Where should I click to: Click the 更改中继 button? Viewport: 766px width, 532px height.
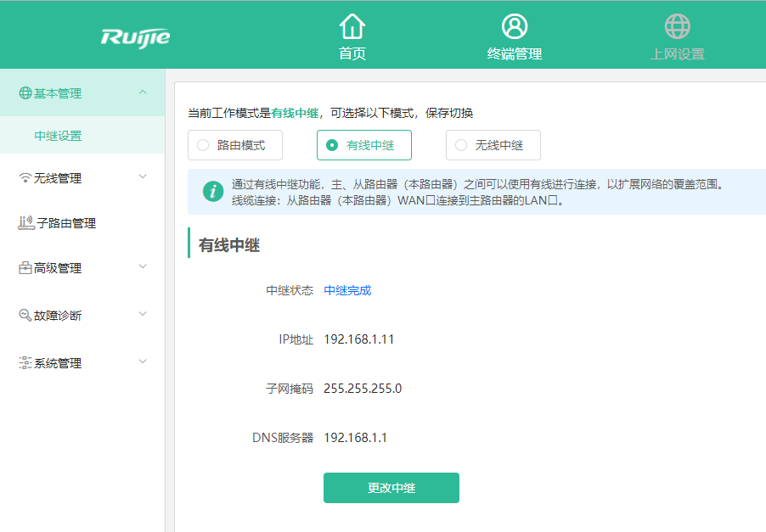click(391, 488)
